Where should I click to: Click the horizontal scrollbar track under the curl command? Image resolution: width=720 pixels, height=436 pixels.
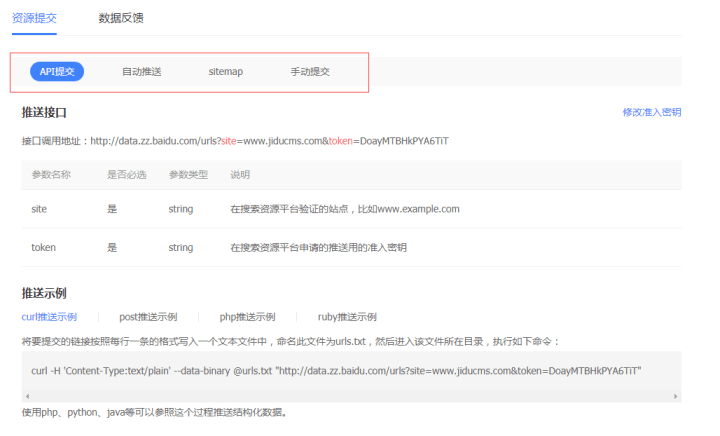(x=351, y=396)
